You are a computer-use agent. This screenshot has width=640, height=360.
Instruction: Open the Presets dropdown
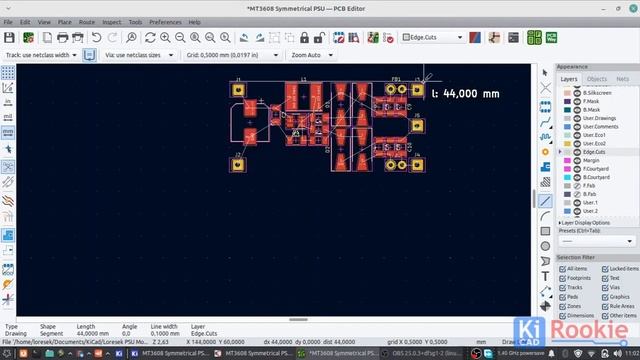pos(596,241)
